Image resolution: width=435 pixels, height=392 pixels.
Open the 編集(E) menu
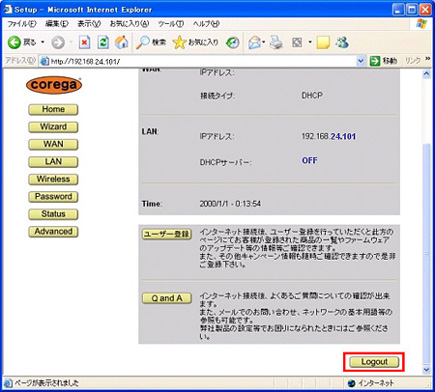coord(57,24)
